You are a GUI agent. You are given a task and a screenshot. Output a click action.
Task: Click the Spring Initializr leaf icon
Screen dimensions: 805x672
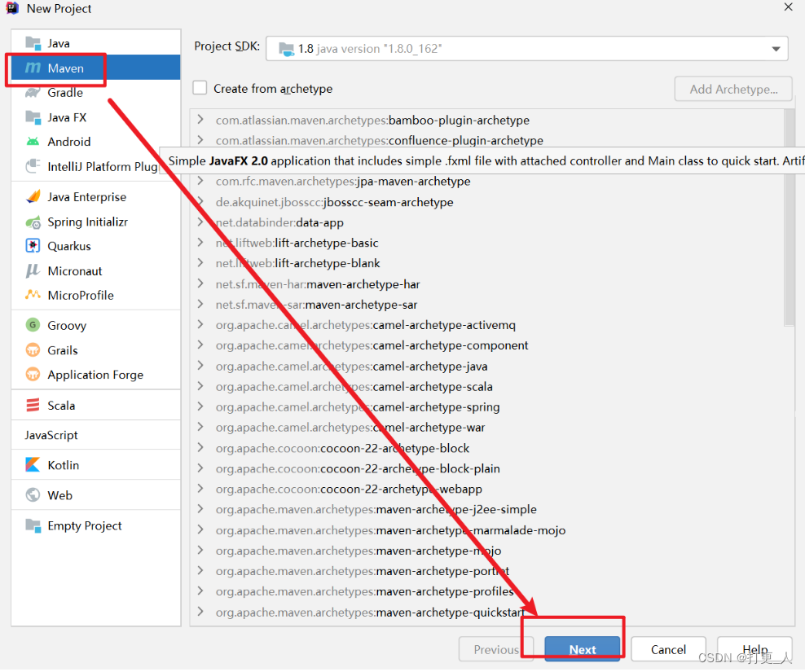[33, 222]
